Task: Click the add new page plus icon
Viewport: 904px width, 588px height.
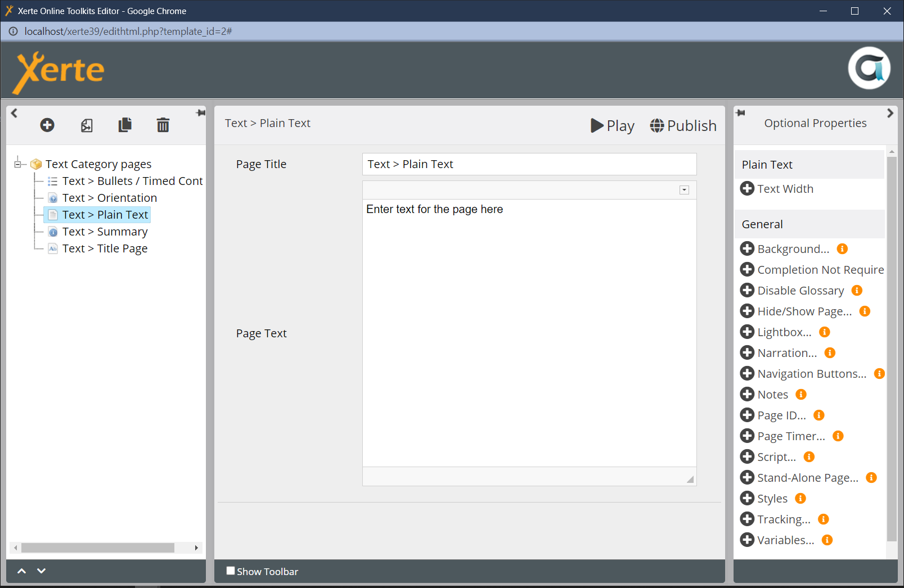Action: click(x=47, y=125)
